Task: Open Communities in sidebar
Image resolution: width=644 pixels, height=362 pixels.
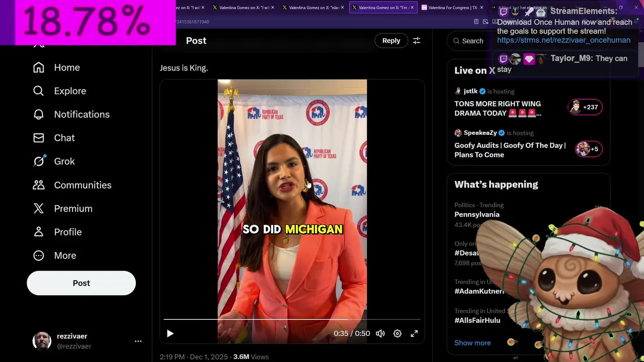Action: (72, 185)
